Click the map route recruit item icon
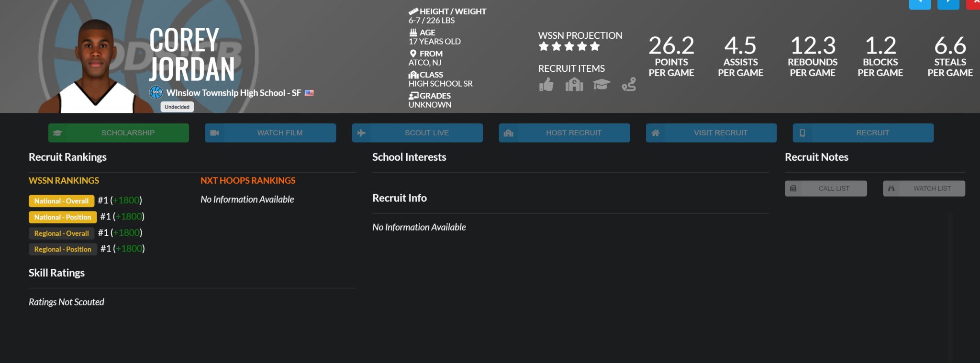This screenshot has height=363, width=980. (x=629, y=85)
